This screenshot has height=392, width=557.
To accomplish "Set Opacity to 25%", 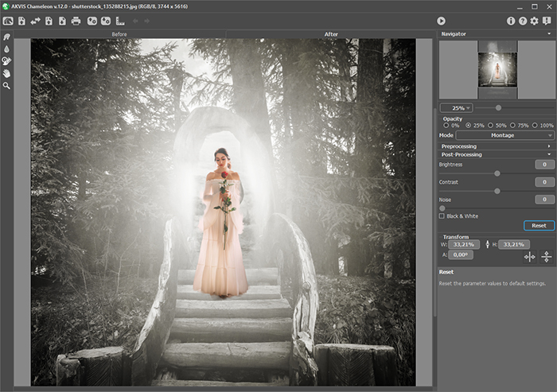I will 468,126.
